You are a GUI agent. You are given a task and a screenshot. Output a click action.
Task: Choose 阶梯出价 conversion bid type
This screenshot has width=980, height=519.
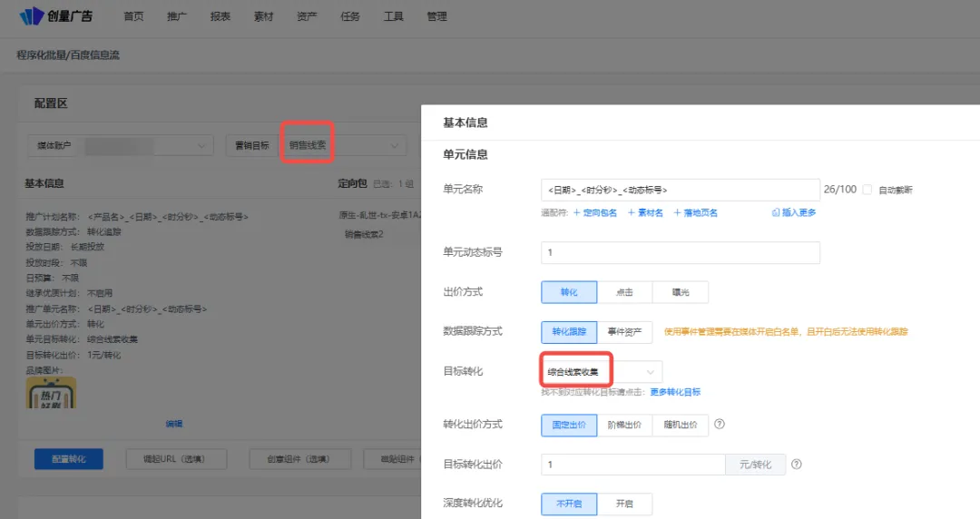pyautogui.click(x=623, y=425)
